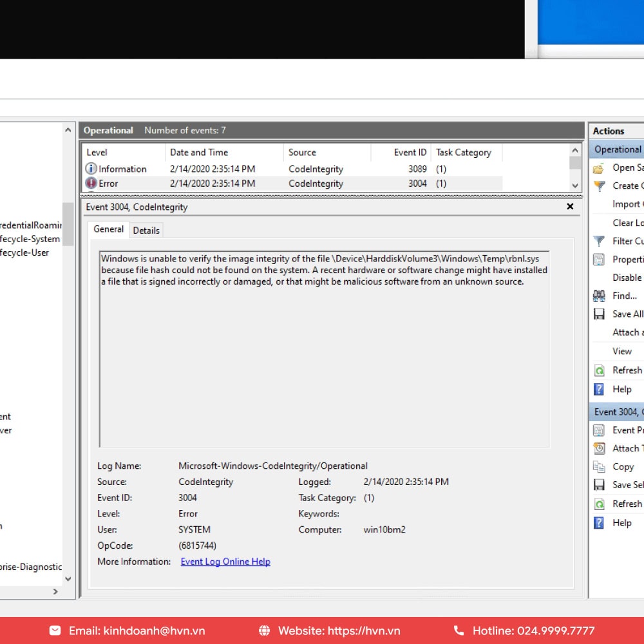Click the Microsoft-Windows-CodeIntegrity/Operational log name value
The image size is (644, 644).
pos(272,466)
